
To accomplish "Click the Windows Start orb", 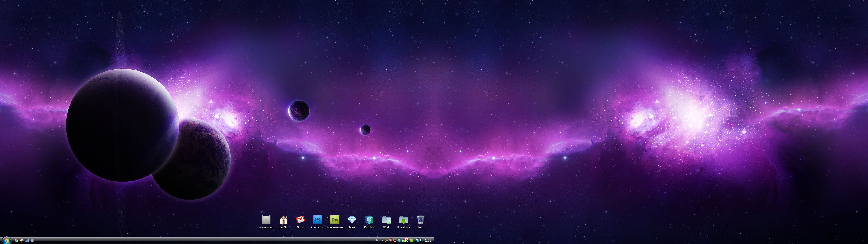I will (7, 240).
